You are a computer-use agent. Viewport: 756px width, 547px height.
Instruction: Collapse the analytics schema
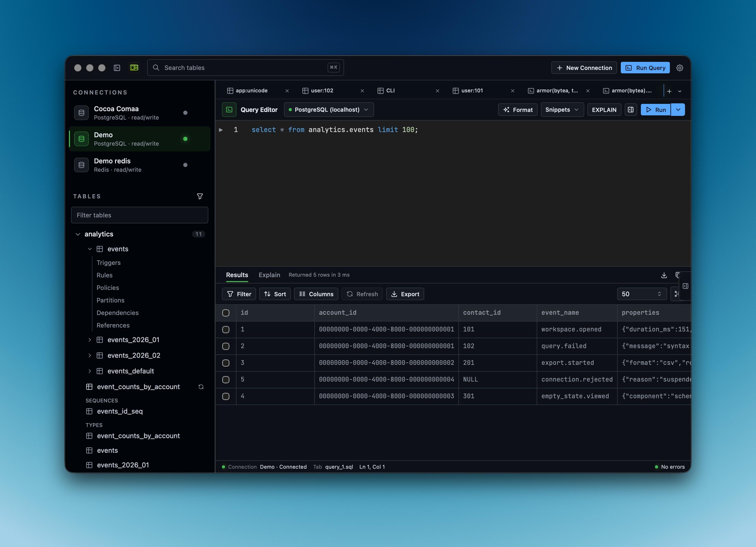coord(78,234)
